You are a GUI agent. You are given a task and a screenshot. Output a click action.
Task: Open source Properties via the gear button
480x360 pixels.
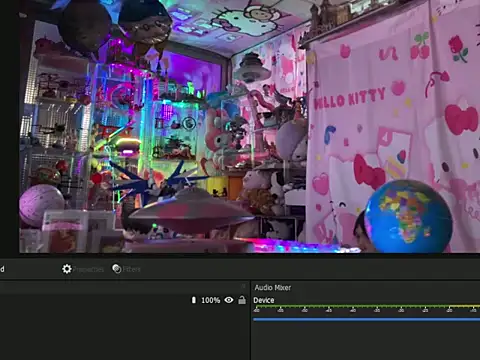[83, 269]
